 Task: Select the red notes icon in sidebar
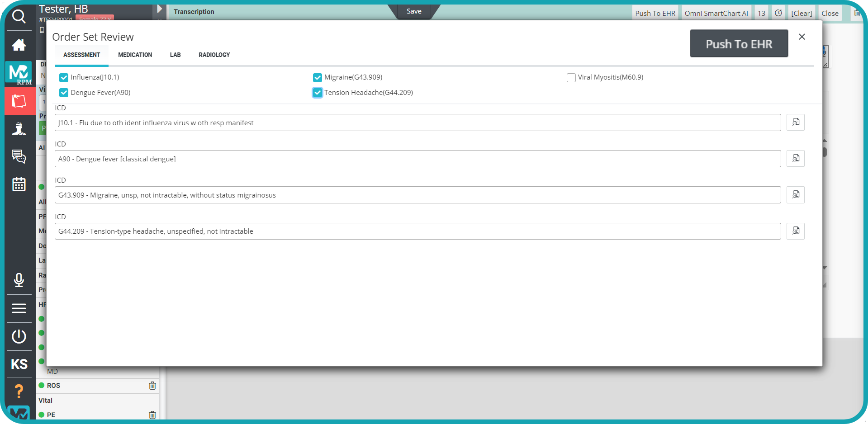19,101
